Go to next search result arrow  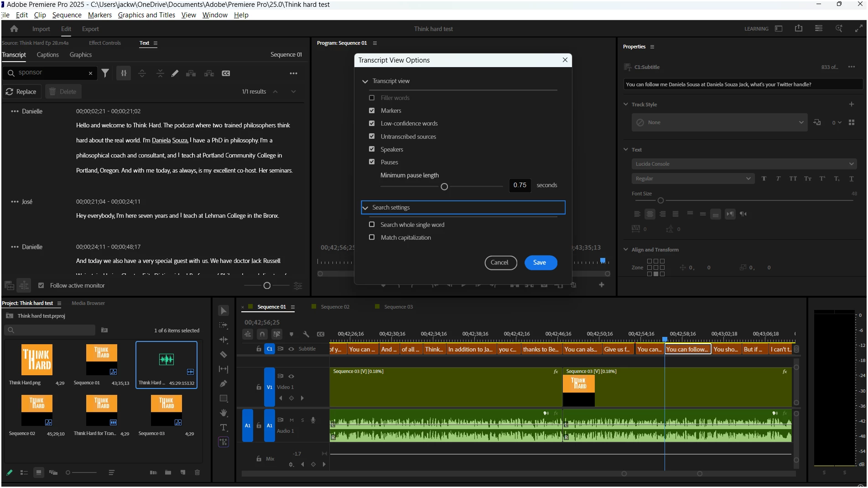tap(293, 91)
